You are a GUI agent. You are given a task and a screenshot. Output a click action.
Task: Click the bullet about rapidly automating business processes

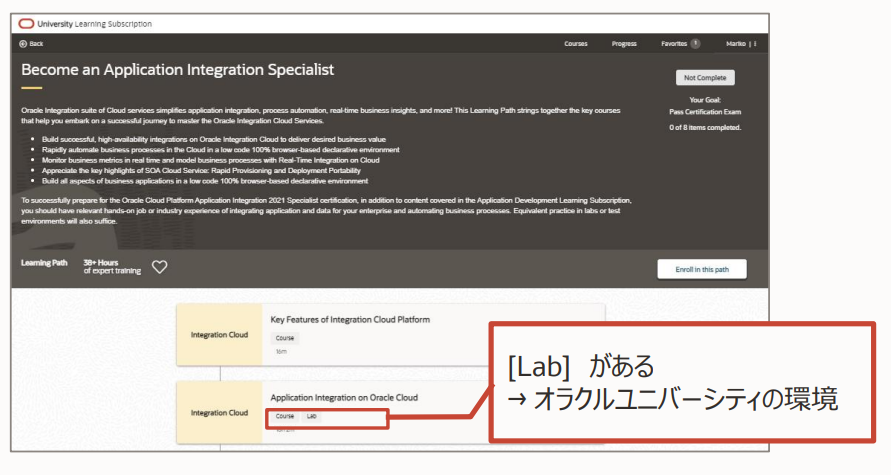[x=220, y=149]
